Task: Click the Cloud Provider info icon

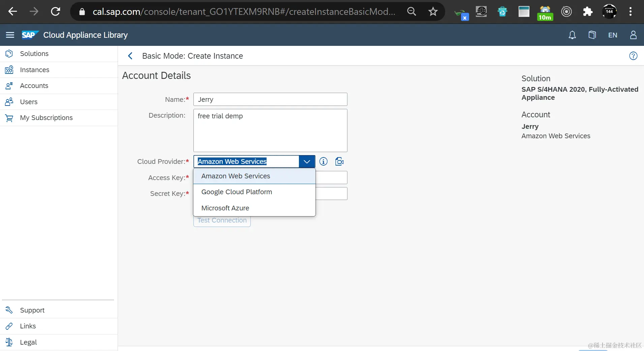Action: point(324,162)
